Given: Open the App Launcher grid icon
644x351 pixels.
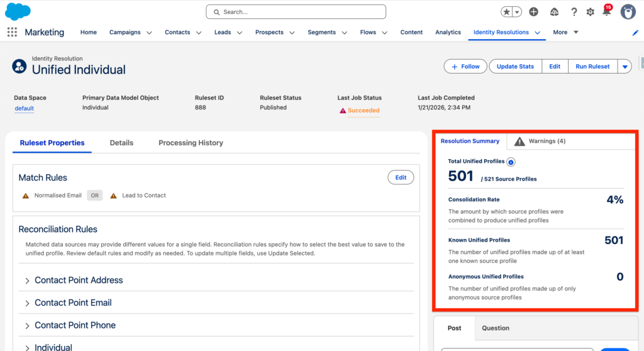Looking at the screenshot, I should [x=12, y=32].
